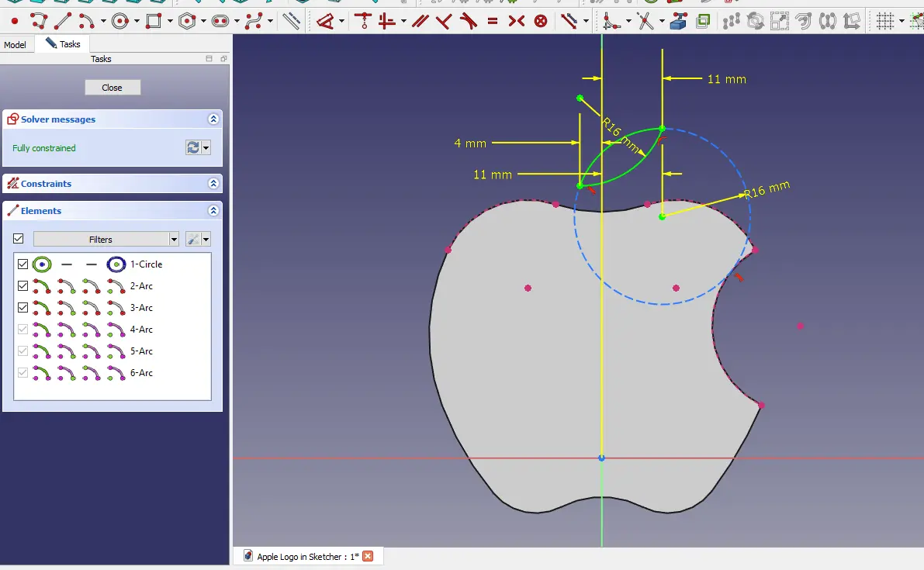The image size is (924, 570).
Task: Choose the Create Polyline tool
Action: [x=38, y=21]
